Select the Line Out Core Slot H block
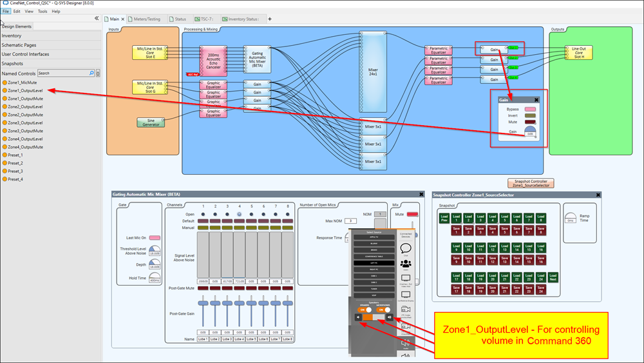The height and width of the screenshot is (363, 644). (x=579, y=52)
